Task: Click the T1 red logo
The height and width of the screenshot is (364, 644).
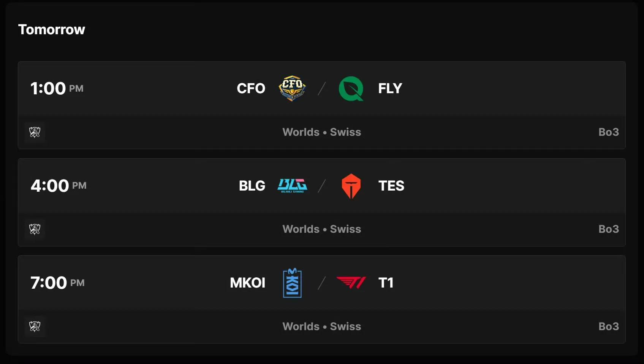Action: pyautogui.click(x=351, y=283)
